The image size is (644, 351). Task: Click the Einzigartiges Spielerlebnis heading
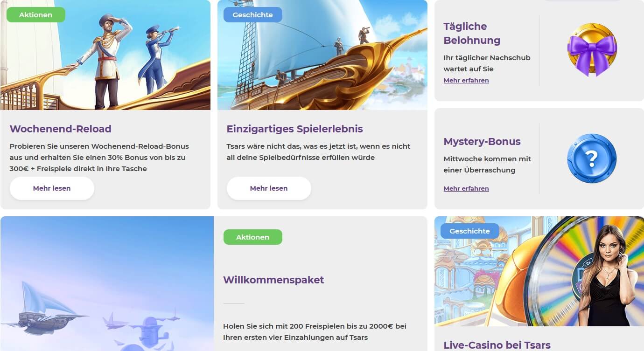click(295, 129)
